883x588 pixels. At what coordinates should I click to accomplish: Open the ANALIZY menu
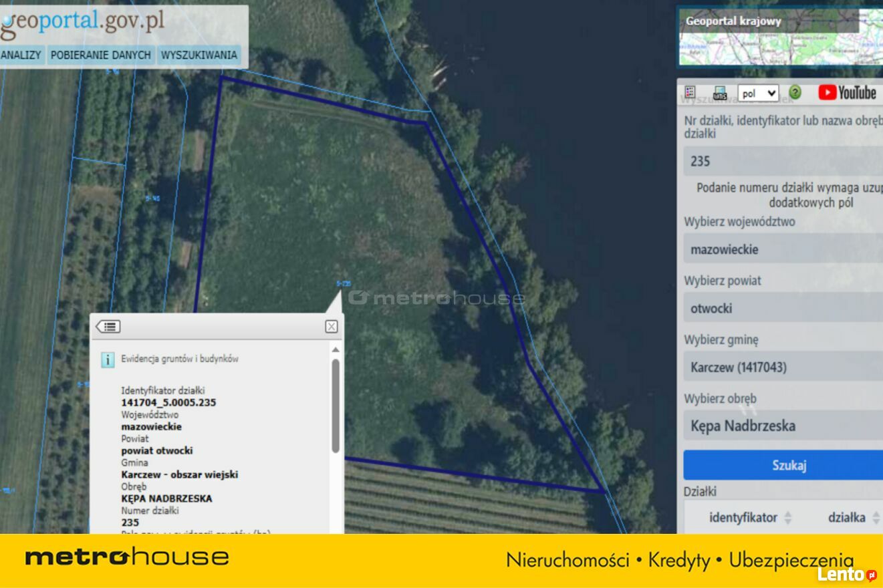pos(21,55)
